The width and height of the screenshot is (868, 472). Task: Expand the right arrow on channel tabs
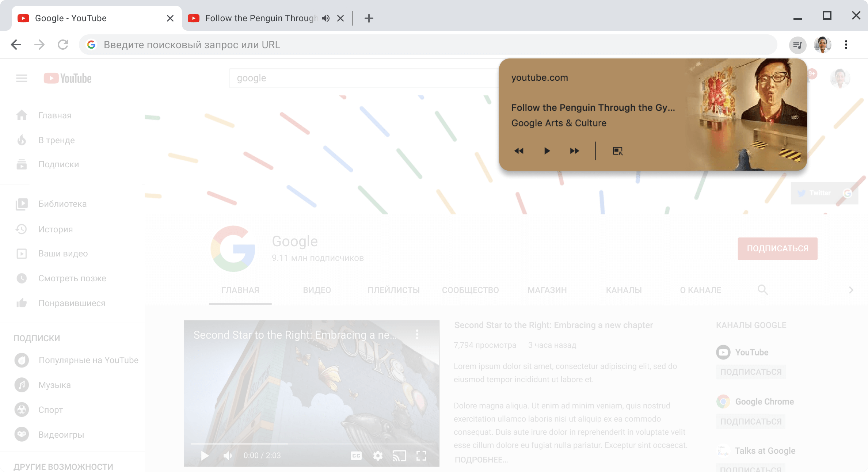(851, 289)
